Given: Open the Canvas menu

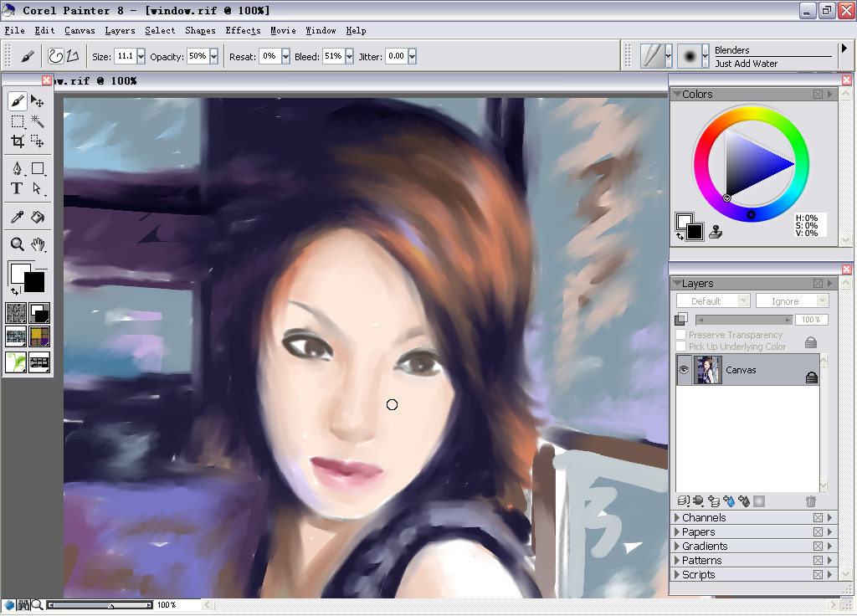Looking at the screenshot, I should pyautogui.click(x=80, y=31).
